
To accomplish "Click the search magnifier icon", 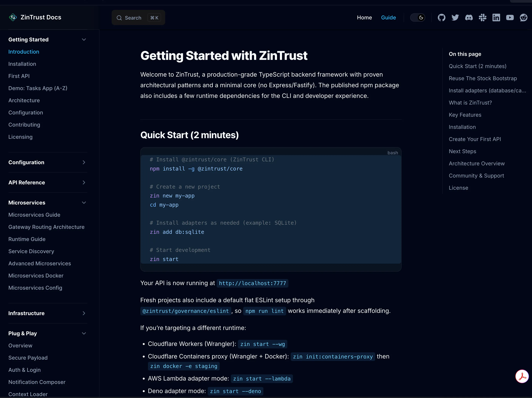I will [x=119, y=18].
